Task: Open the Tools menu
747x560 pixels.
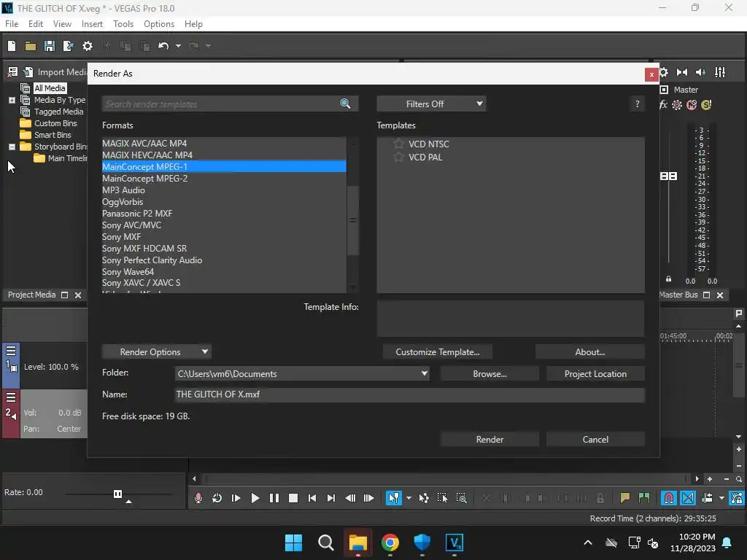Action: (123, 24)
